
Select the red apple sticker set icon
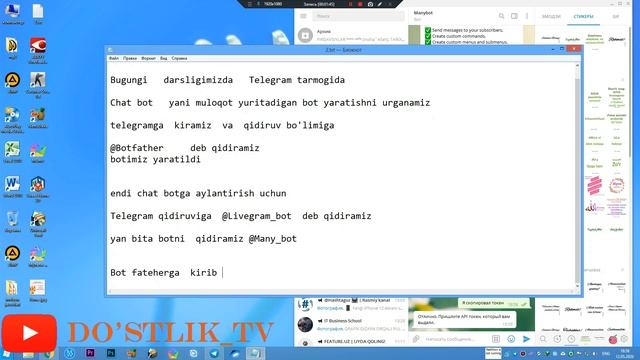click(613, 339)
